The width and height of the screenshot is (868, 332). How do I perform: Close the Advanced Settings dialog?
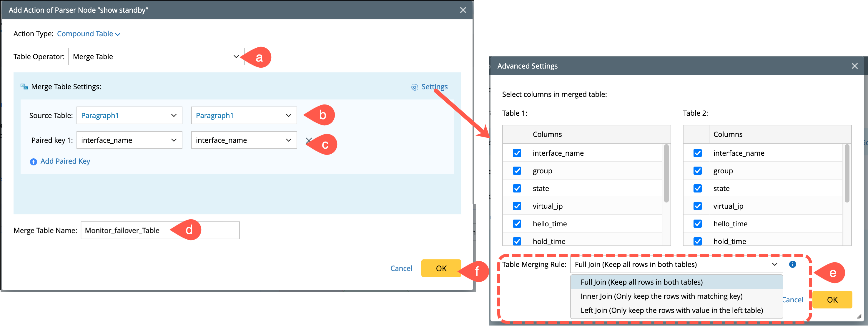click(x=854, y=66)
